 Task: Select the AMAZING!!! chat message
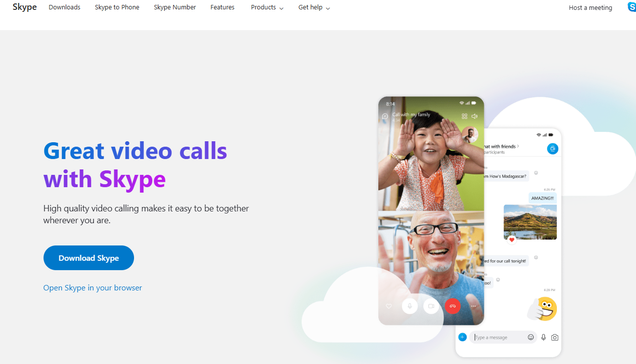[x=543, y=198]
